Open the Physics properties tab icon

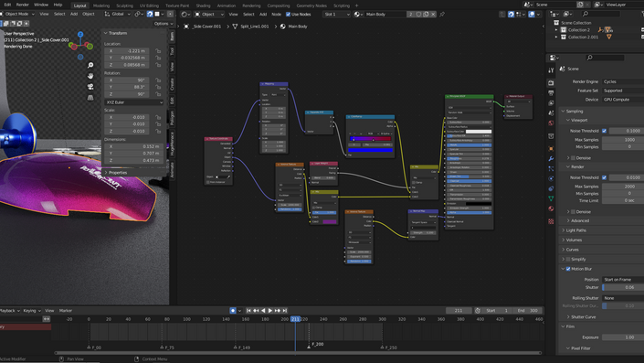point(551,179)
